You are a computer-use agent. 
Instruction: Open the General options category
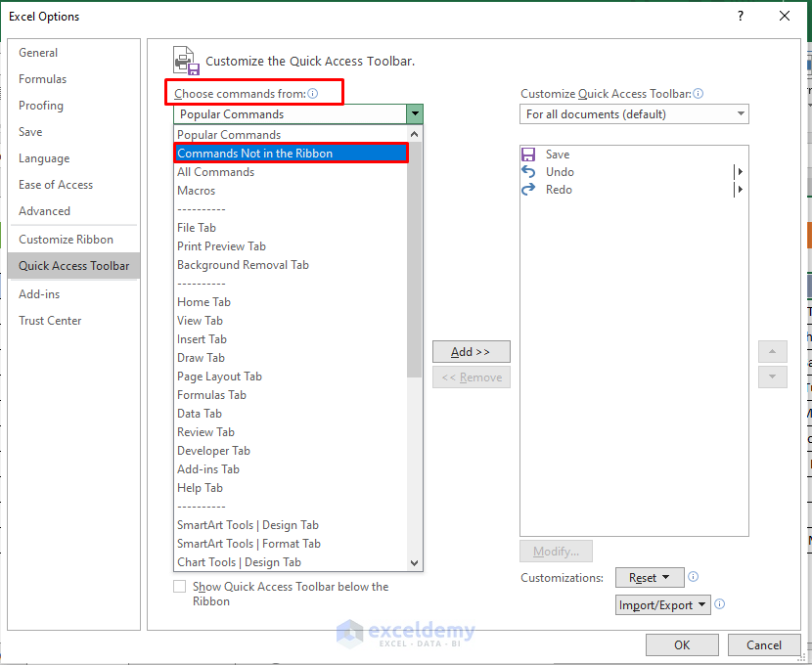coord(74,53)
